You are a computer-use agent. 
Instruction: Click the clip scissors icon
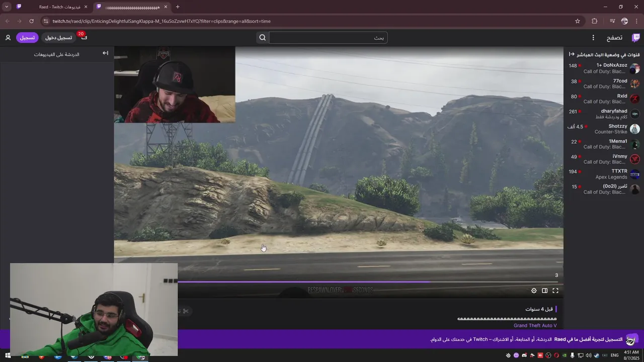click(x=186, y=311)
